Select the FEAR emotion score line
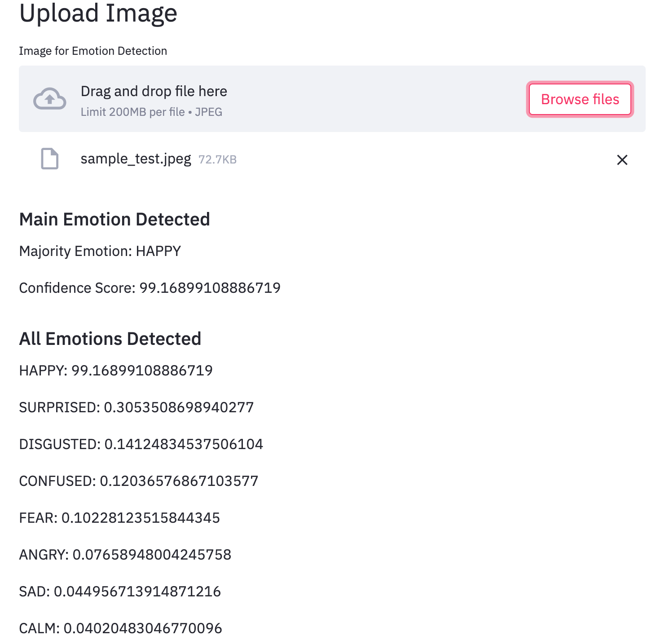The height and width of the screenshot is (644, 669). pos(119,517)
